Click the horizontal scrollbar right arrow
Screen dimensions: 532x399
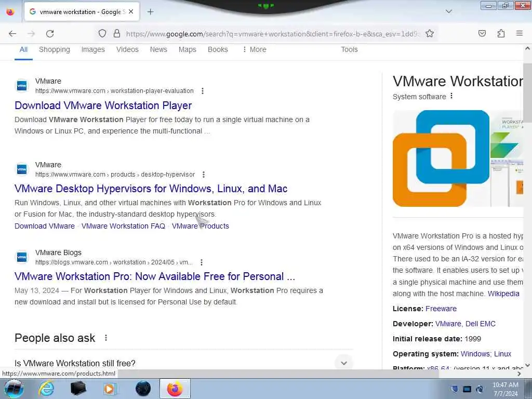click(x=519, y=374)
